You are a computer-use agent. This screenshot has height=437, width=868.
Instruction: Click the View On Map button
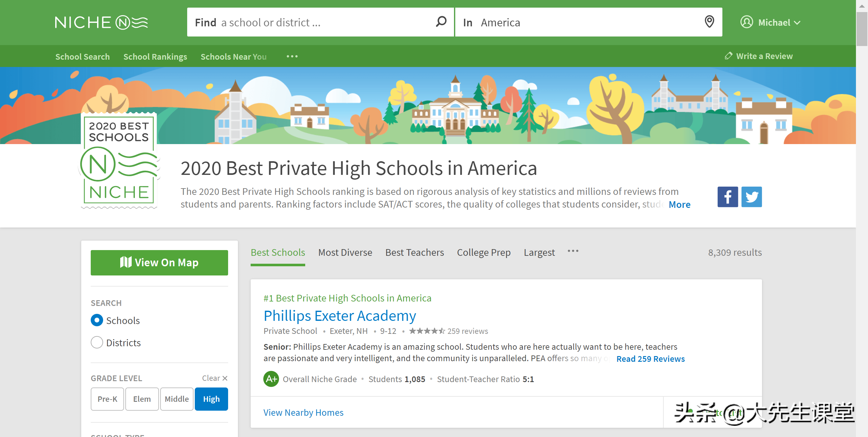point(159,262)
